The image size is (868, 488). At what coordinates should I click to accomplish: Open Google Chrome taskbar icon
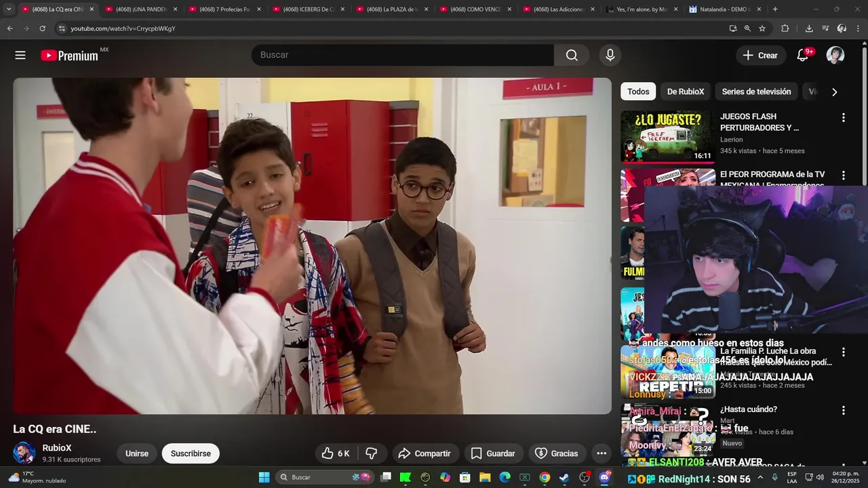click(x=545, y=477)
